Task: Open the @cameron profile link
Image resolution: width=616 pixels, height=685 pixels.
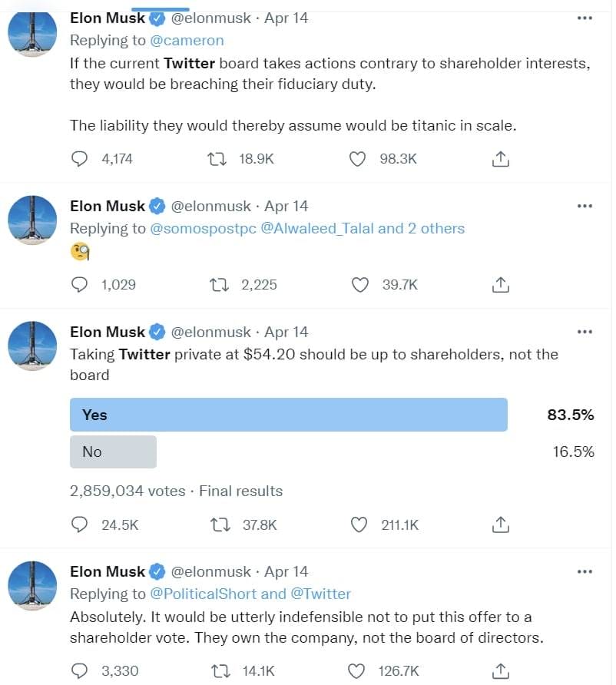Action: pyautogui.click(x=187, y=41)
